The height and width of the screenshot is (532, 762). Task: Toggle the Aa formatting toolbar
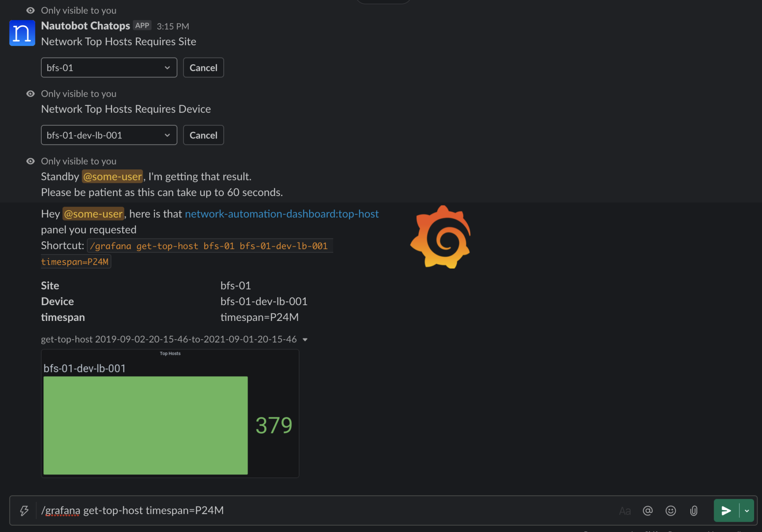pyautogui.click(x=625, y=511)
